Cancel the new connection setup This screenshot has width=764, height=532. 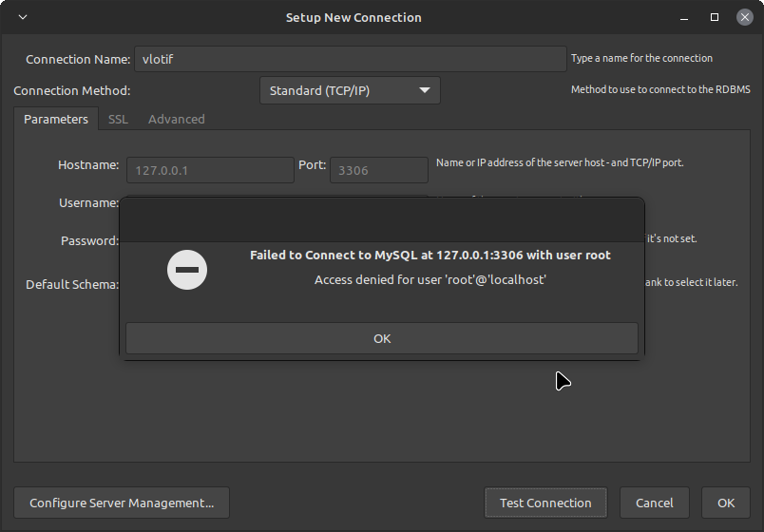tap(654, 503)
